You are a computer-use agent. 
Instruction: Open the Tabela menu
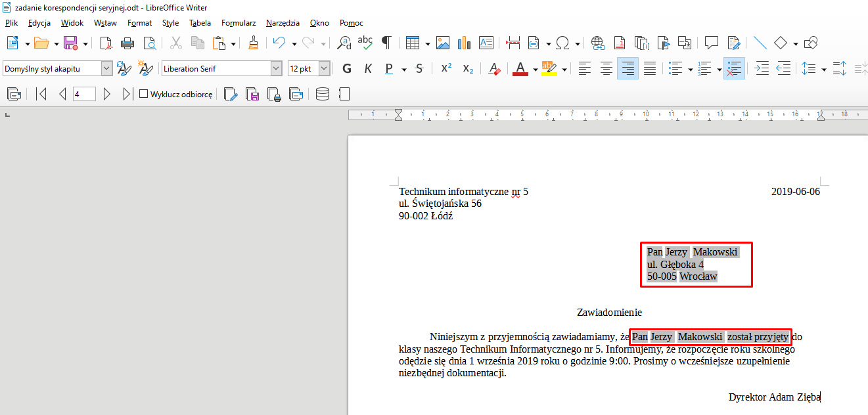(x=200, y=23)
